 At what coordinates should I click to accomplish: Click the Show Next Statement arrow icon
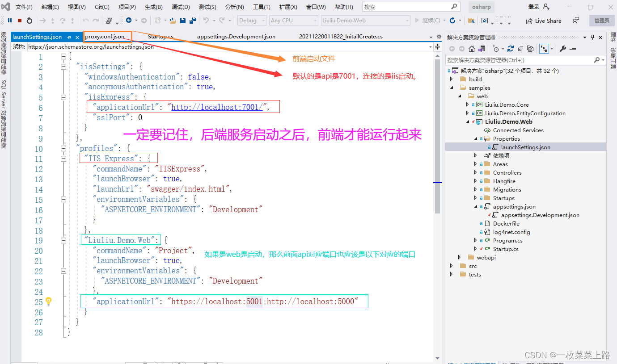point(43,21)
